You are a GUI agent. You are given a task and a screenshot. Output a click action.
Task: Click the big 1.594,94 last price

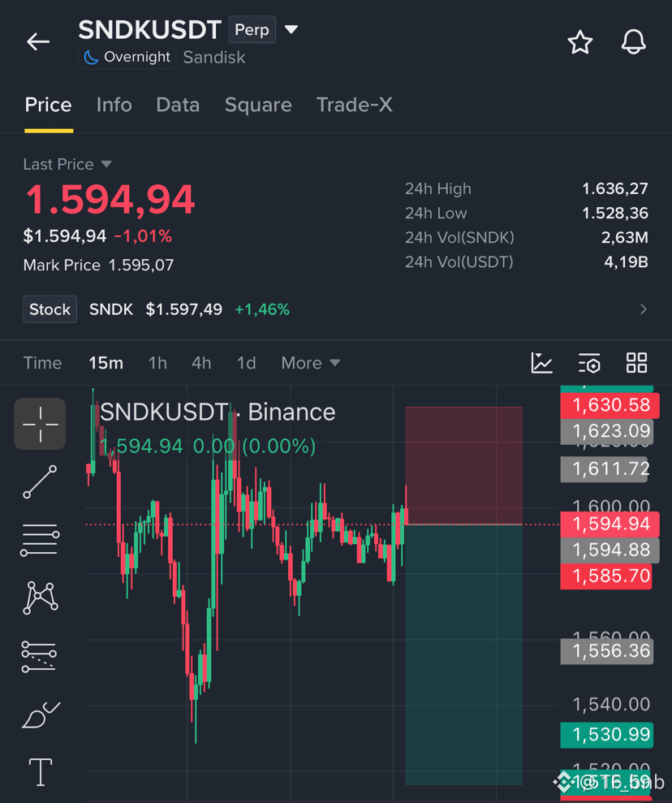(110, 199)
